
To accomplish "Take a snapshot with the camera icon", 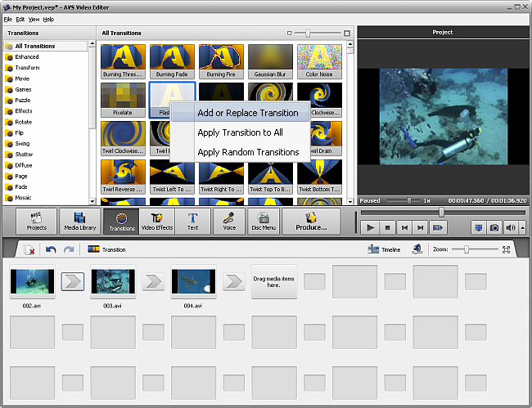I will coord(494,228).
